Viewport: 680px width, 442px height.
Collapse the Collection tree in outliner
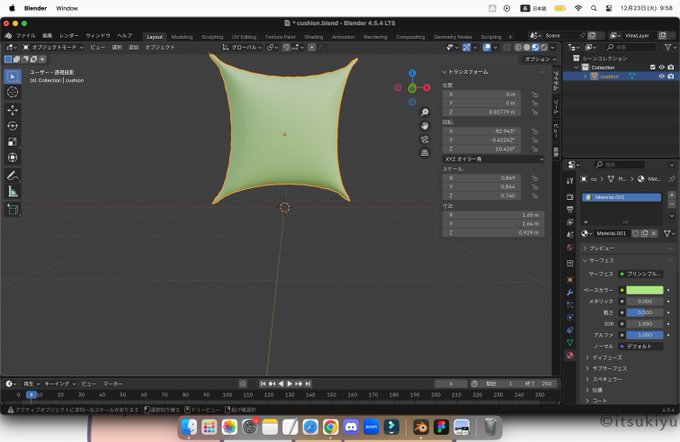pos(576,67)
